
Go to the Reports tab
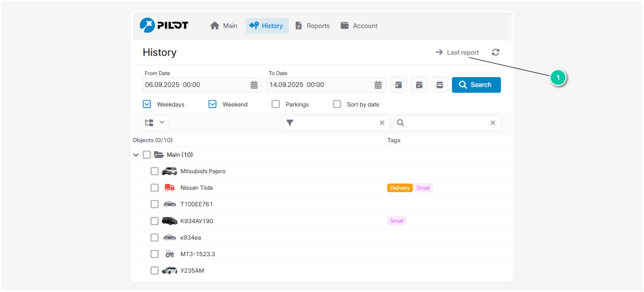click(312, 26)
